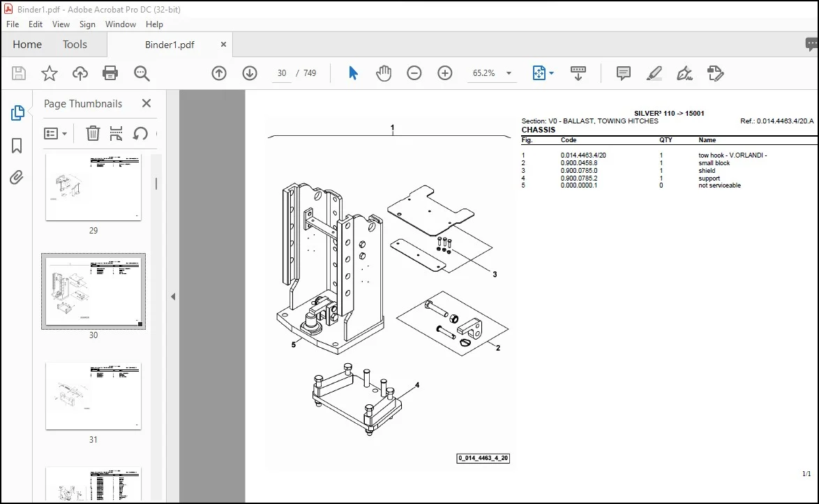Close the Page Thumbnails panel
The height and width of the screenshot is (504, 819).
[x=146, y=103]
